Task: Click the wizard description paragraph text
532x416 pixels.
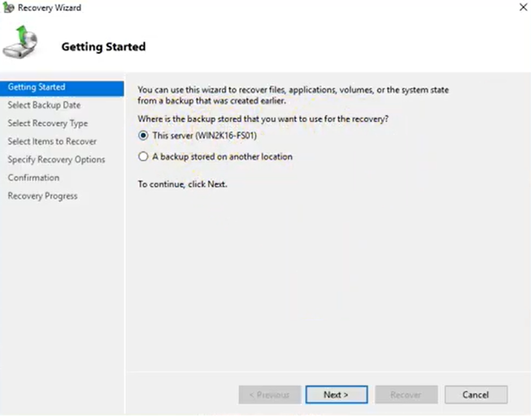Action: [x=293, y=95]
